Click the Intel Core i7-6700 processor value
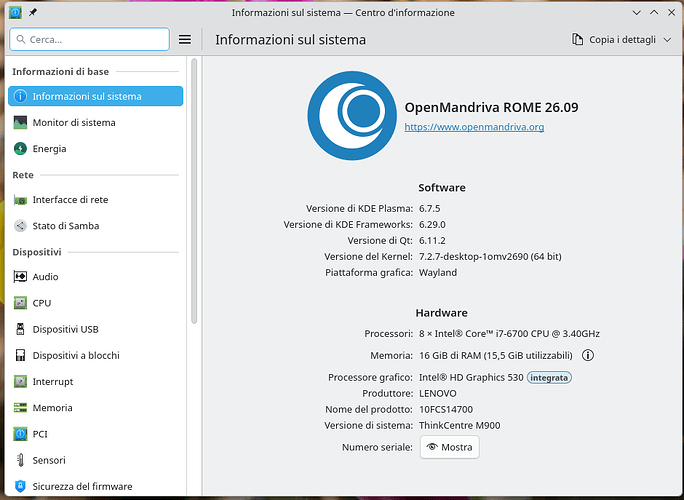Viewport: 684px width, 500px height. (x=509, y=334)
